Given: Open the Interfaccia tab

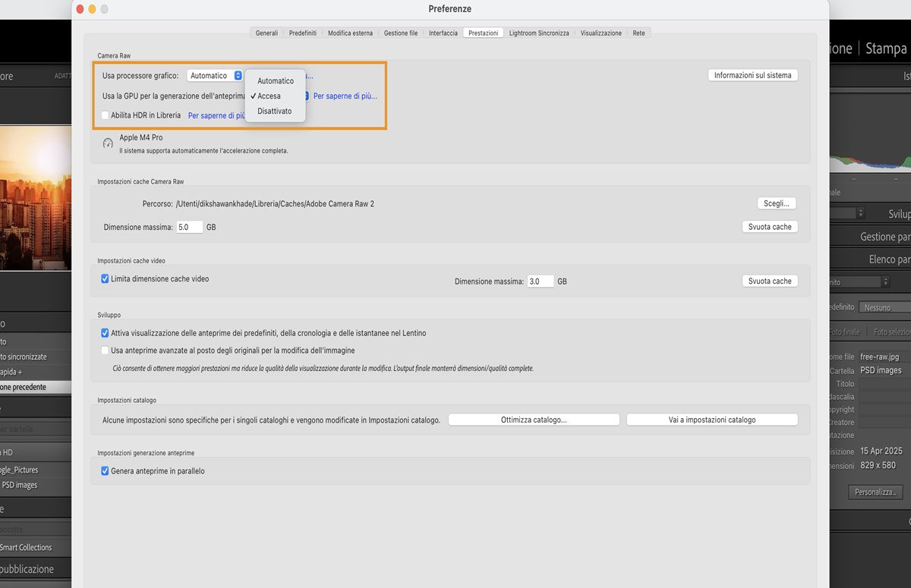Looking at the screenshot, I should pyautogui.click(x=443, y=33).
